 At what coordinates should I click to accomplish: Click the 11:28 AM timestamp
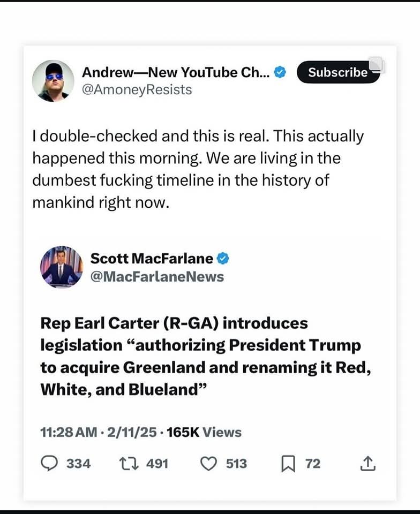69,432
